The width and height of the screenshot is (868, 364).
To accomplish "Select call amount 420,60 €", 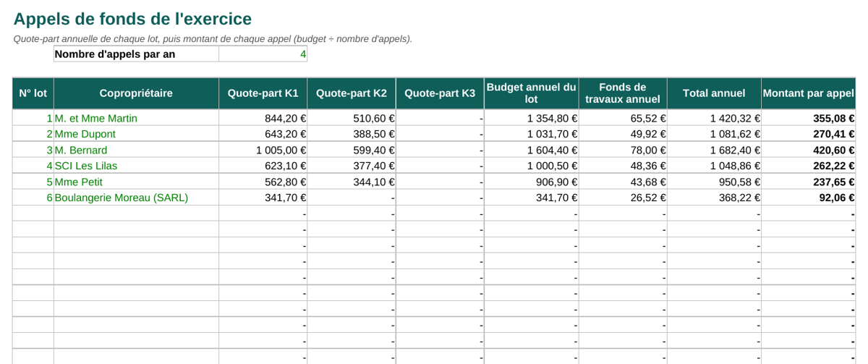I will [x=809, y=150].
